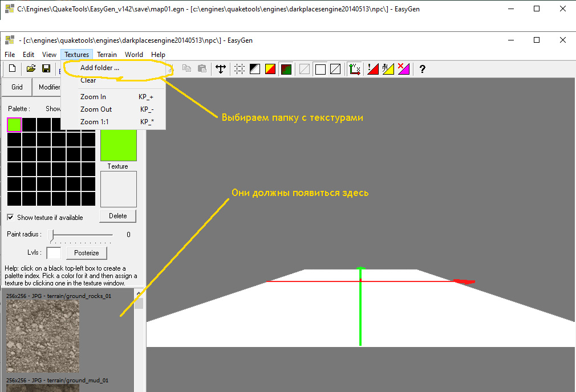Maximize the inner EasyGen window
576x392 pixels.
click(x=537, y=40)
